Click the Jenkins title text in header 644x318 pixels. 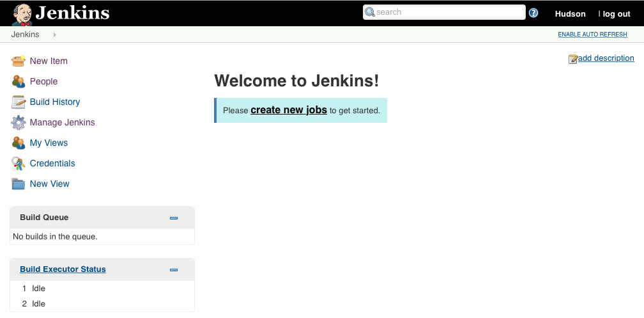pyautogui.click(x=73, y=13)
